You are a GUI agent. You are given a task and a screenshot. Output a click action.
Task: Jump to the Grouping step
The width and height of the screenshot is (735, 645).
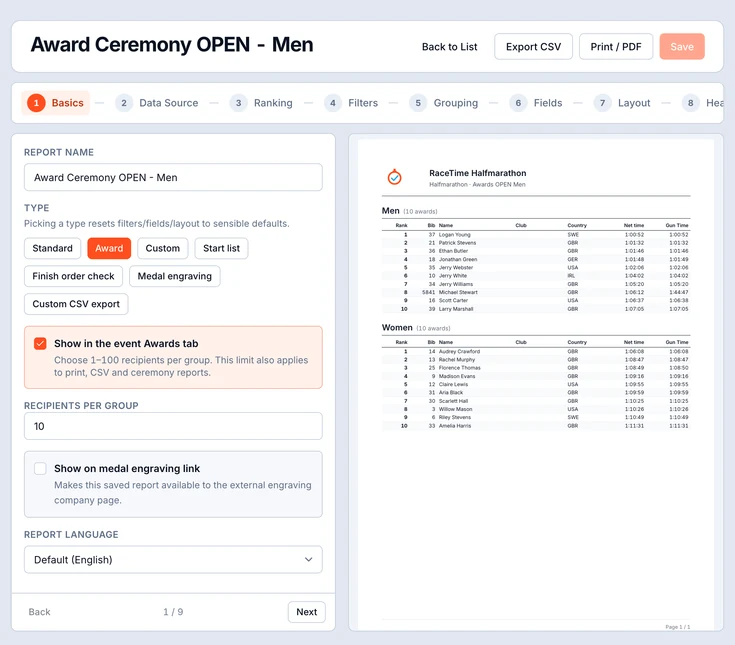coord(443,103)
